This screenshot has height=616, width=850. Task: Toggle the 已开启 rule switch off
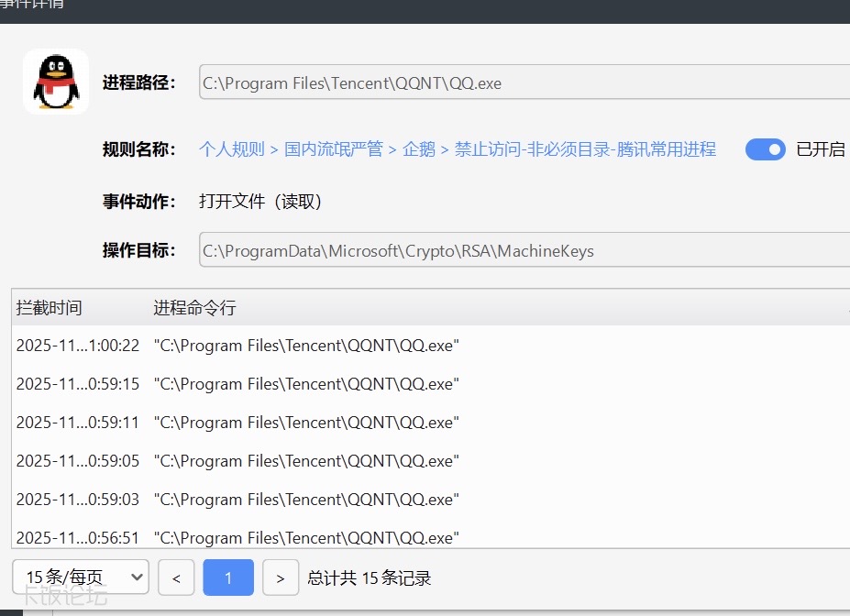click(765, 149)
